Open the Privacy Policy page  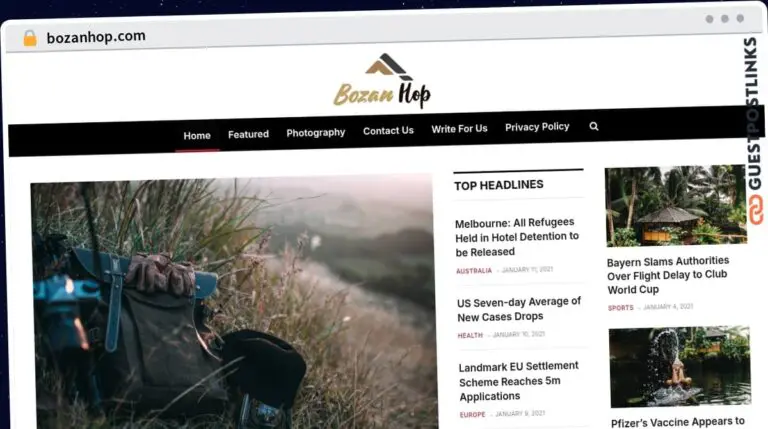[537, 127]
